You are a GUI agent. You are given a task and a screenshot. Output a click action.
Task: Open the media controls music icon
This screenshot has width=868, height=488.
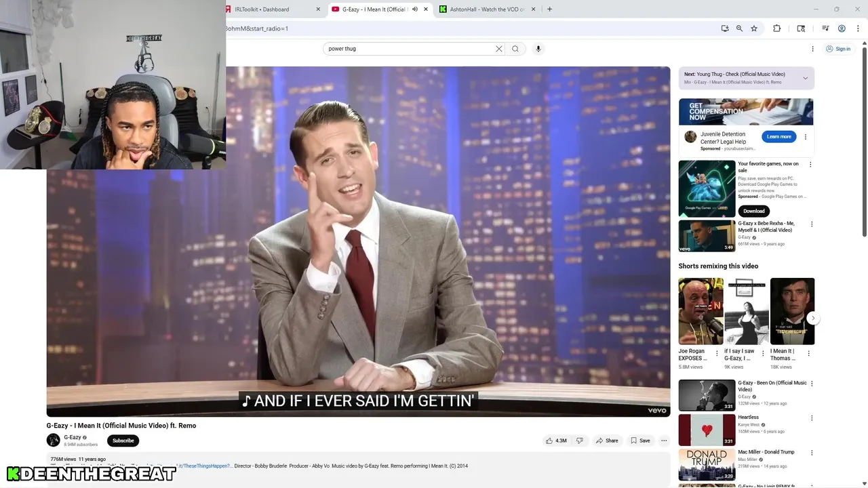point(825,28)
